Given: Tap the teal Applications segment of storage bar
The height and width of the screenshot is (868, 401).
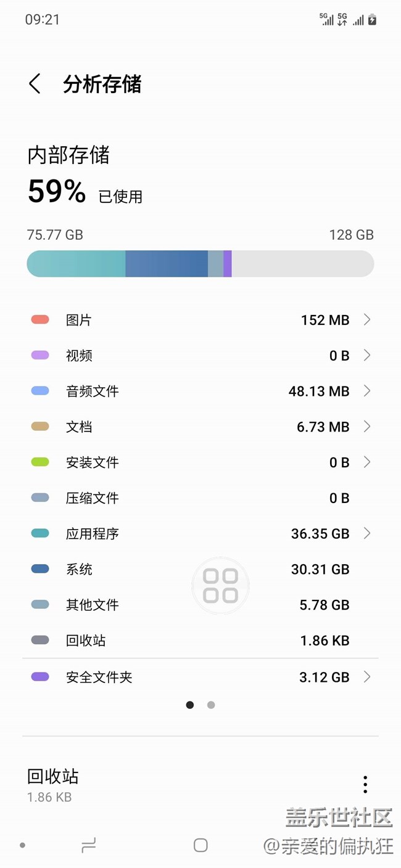Looking at the screenshot, I should click(76, 264).
